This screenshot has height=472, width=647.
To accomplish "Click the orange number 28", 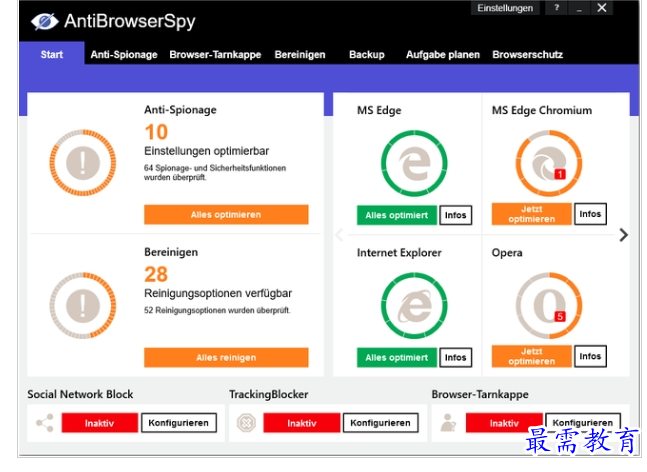I will [x=156, y=274].
